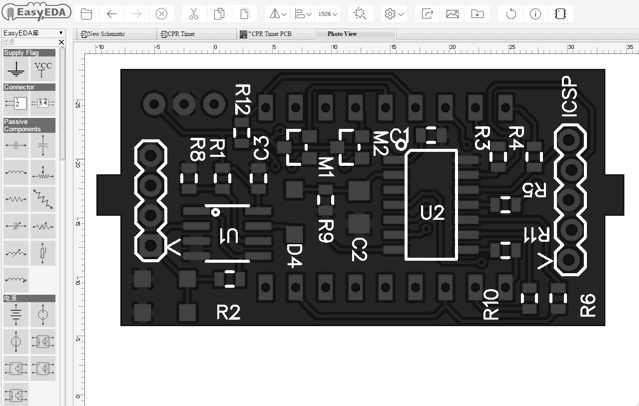Open the folder icon in toolbar
This screenshot has width=639, height=406.
pyautogui.click(x=87, y=15)
